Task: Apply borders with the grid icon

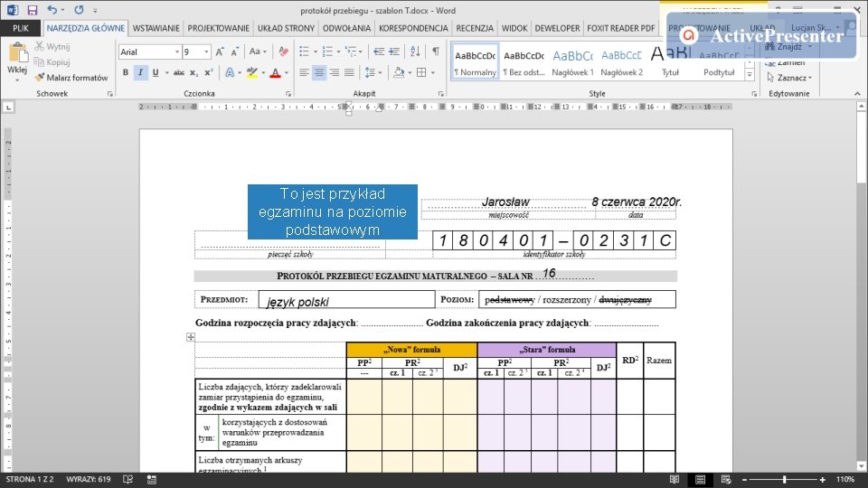Action: coord(421,72)
